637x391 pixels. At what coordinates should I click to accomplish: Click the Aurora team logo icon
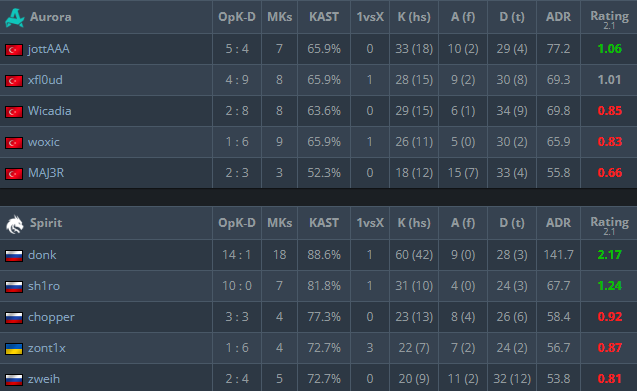[15, 17]
